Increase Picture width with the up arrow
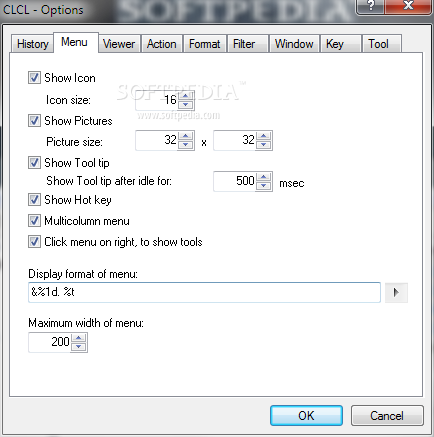This screenshot has height=437, width=434. 186,136
